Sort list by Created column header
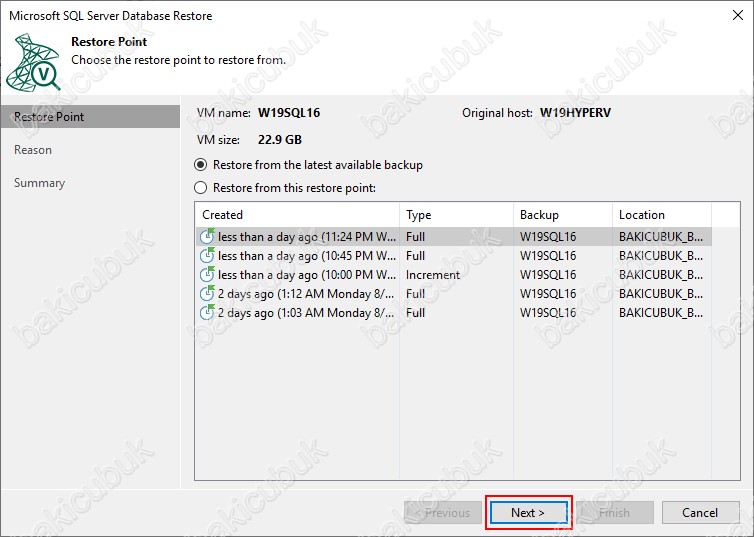 [297, 215]
